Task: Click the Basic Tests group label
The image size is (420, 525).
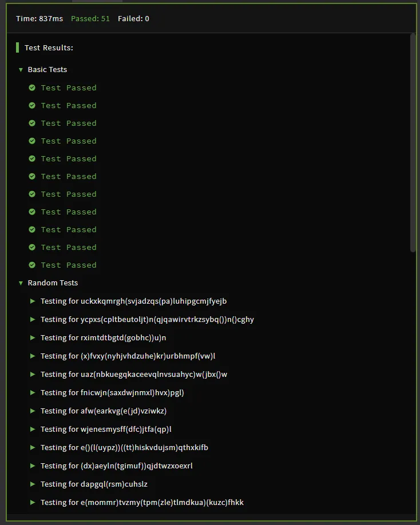Action: click(47, 70)
